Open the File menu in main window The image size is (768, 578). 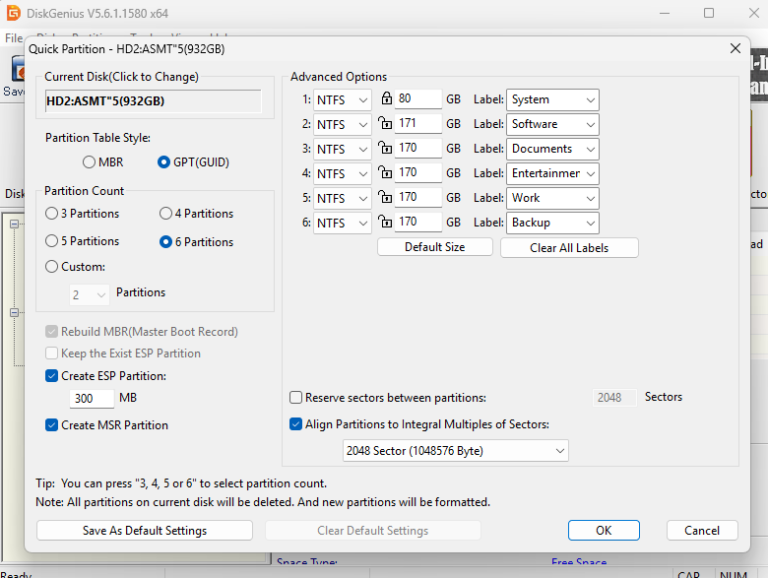coord(13,38)
